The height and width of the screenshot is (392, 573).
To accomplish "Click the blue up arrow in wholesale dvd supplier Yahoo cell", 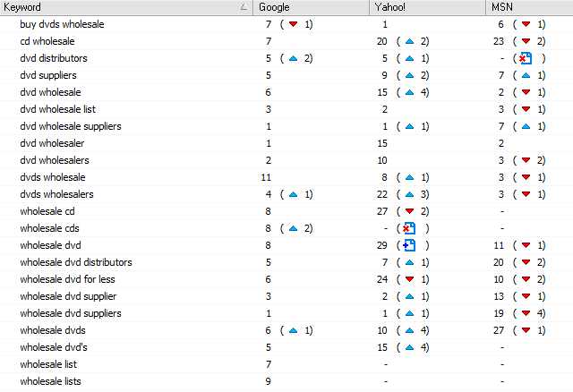I will point(410,296).
